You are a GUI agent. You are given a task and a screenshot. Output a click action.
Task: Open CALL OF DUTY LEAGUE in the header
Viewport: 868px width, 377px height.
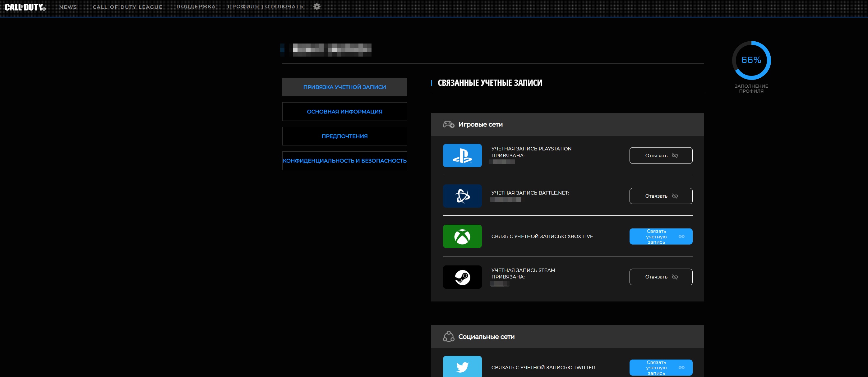pyautogui.click(x=128, y=7)
